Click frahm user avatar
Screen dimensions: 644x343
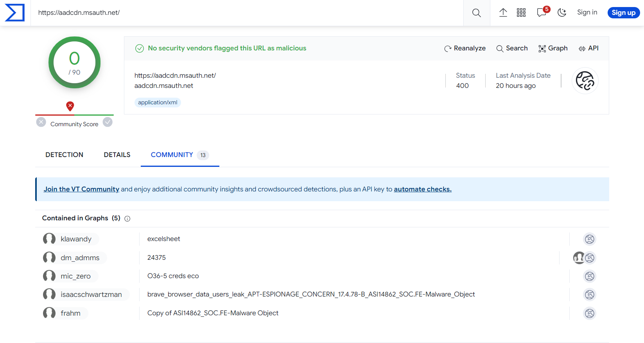(x=49, y=313)
